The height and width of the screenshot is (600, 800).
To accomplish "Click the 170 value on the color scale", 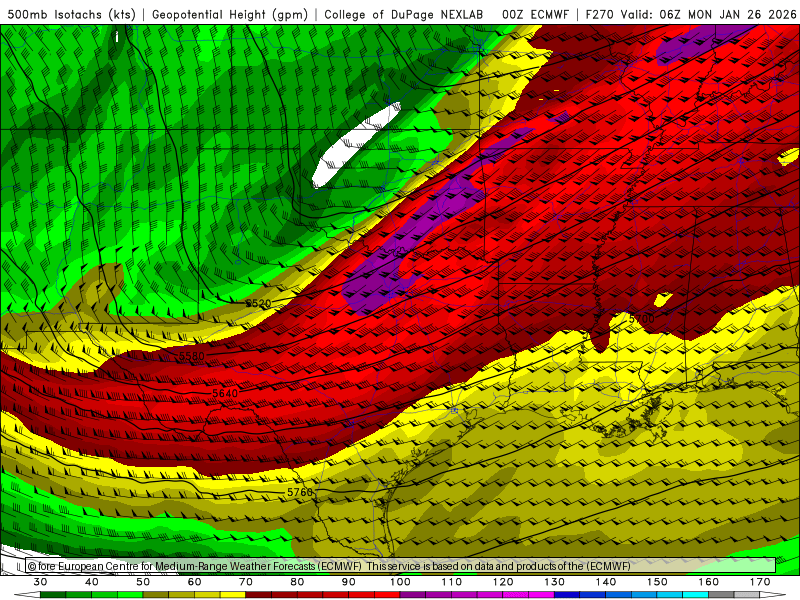I will [x=760, y=582].
